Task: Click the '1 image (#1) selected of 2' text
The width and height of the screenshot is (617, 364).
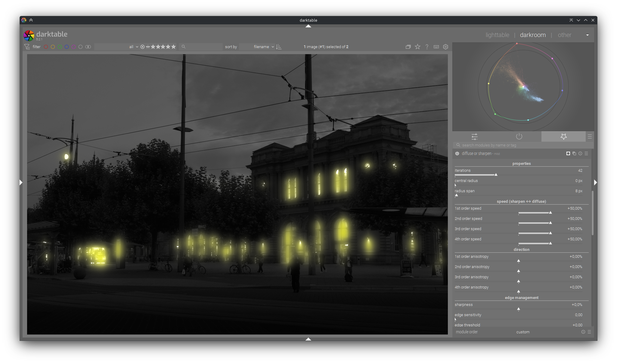Action: click(326, 47)
